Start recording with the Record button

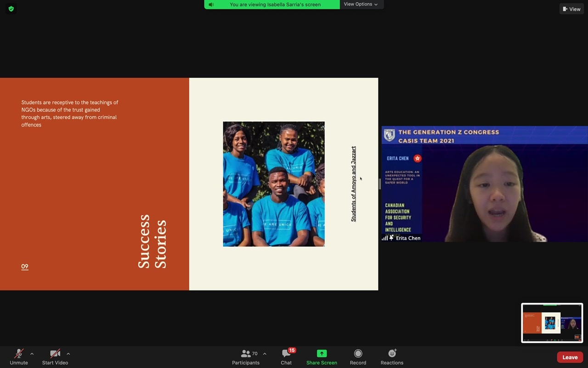click(x=358, y=357)
